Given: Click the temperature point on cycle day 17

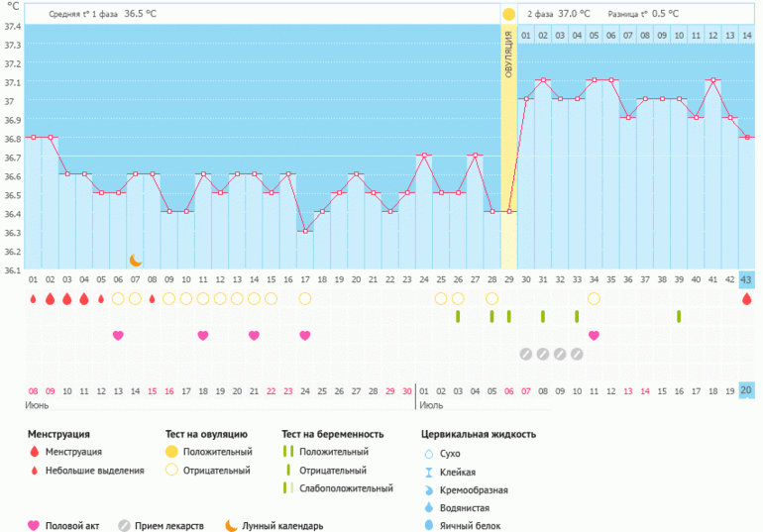Looking at the screenshot, I should pyautogui.click(x=305, y=231).
